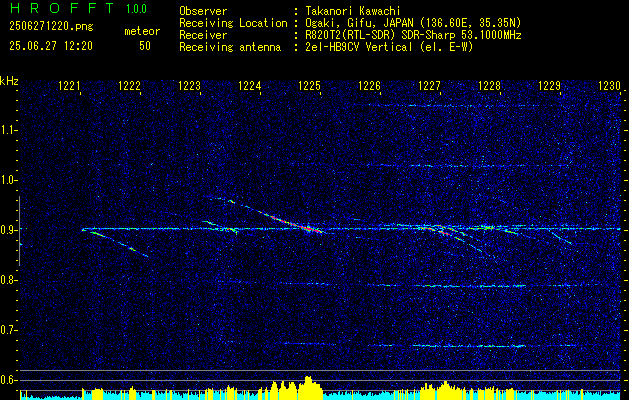Image resolution: width=629 pixels, height=400 pixels.
Task: Click time marker 1222
Action: (129, 85)
